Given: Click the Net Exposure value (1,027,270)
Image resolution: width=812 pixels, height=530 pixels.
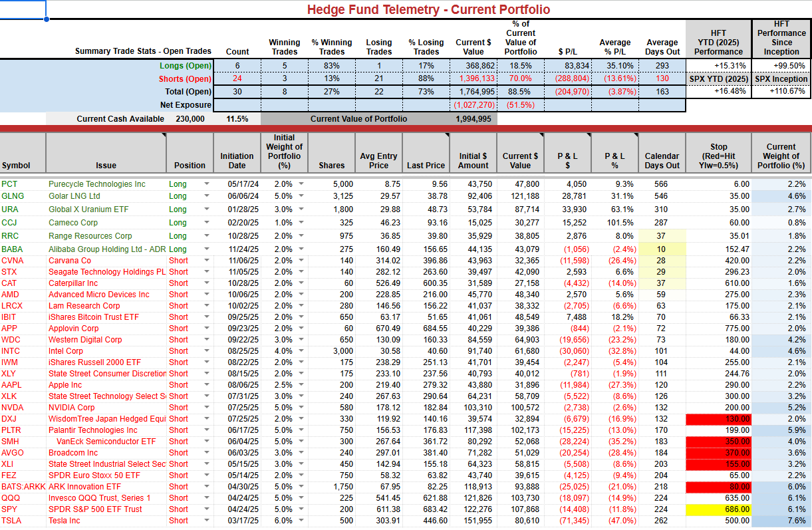Looking at the screenshot, I should (473, 105).
